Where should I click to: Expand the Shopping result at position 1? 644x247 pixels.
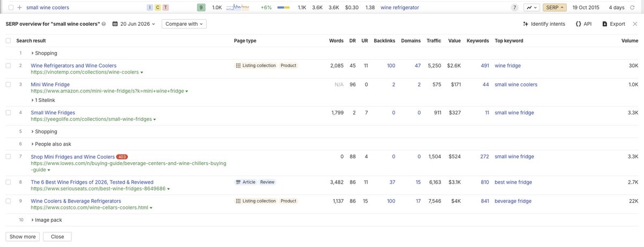point(44,53)
